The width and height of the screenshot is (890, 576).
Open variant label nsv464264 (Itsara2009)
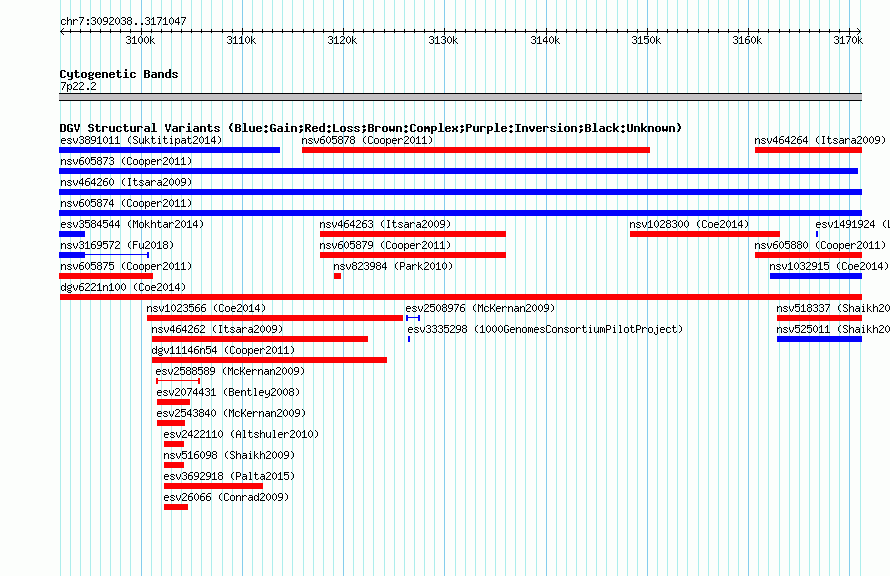tap(820, 140)
